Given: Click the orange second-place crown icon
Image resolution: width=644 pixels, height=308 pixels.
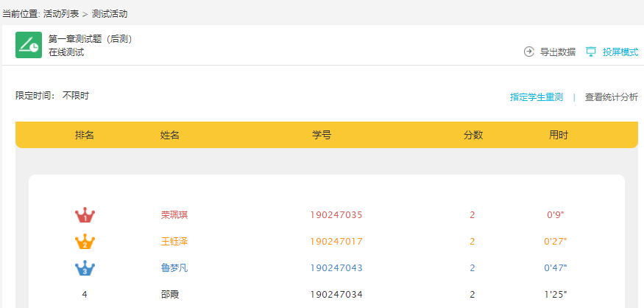Looking at the screenshot, I should pos(85,242).
